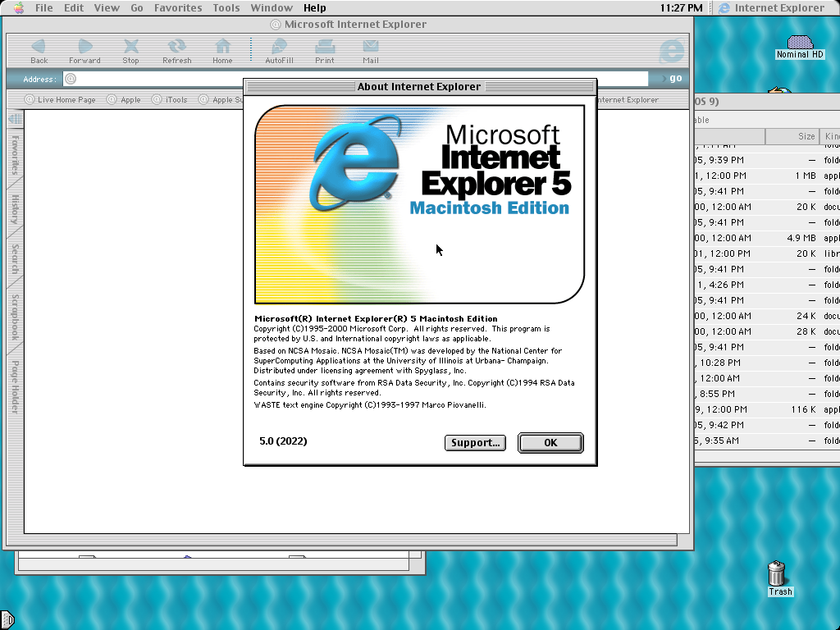Screen dimensions: 840x630
Task: Open the iTools favorites bar link
Action: (170, 99)
